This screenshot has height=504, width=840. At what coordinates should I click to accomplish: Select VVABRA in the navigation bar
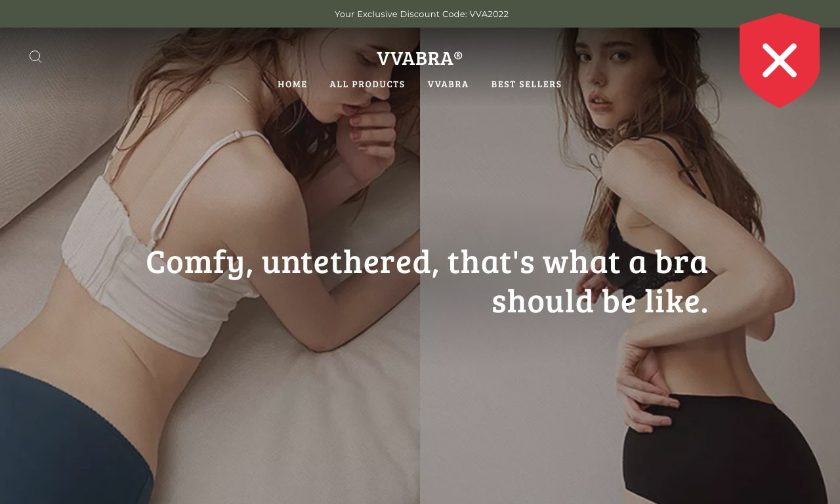448,84
